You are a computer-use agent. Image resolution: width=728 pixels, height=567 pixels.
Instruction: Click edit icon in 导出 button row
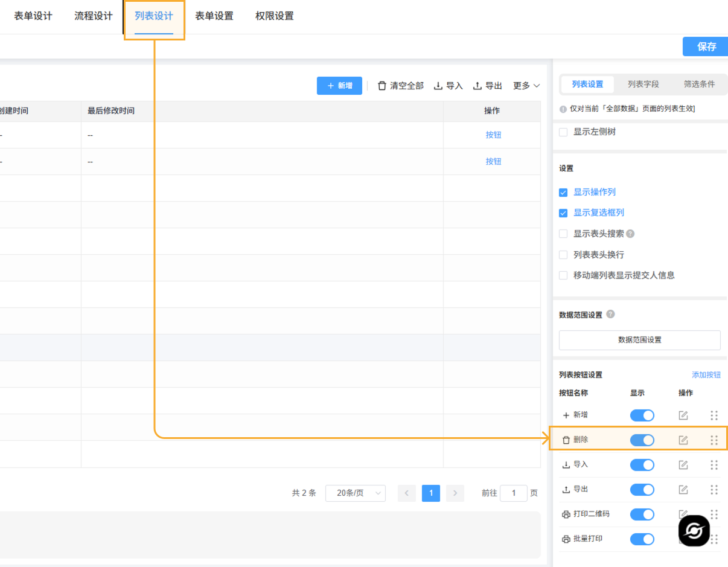(x=683, y=490)
